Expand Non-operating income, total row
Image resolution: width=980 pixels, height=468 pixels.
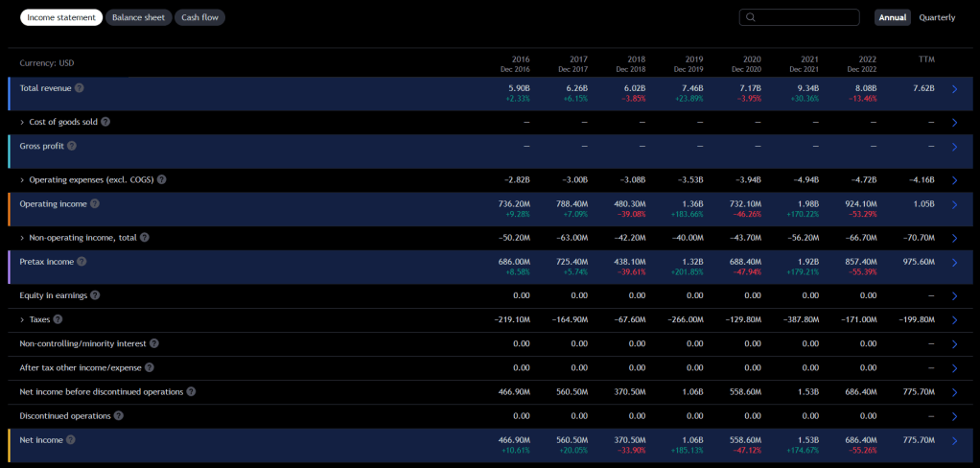pos(22,238)
